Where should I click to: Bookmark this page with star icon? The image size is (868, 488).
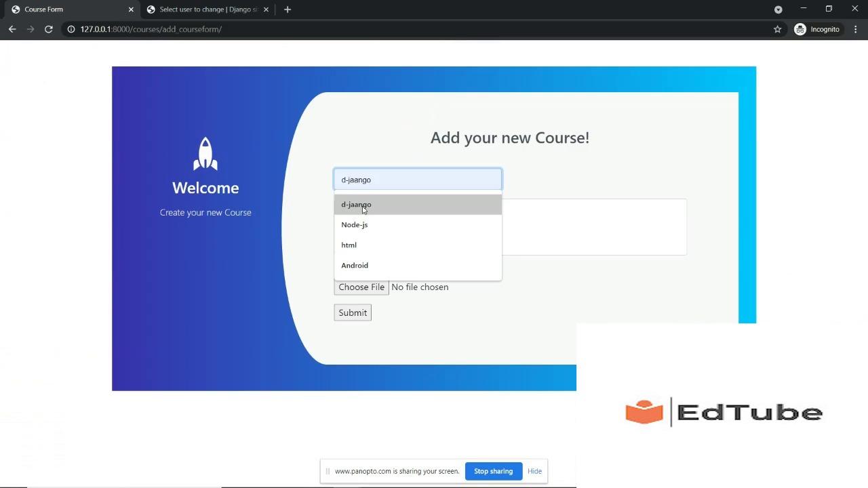[x=777, y=29]
